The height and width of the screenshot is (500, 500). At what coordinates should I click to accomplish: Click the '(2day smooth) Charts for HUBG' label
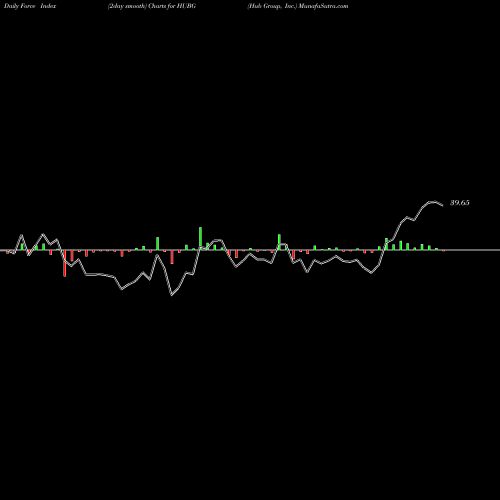152,6
